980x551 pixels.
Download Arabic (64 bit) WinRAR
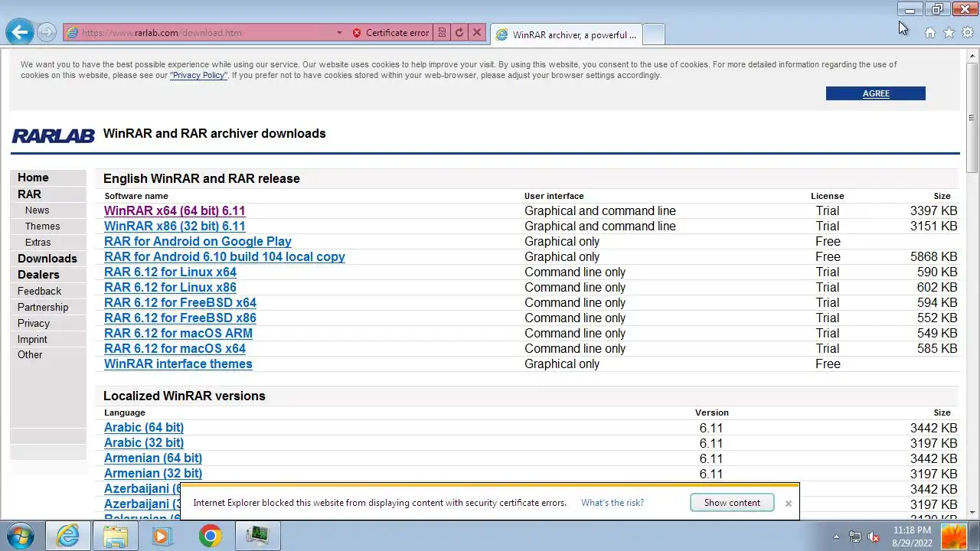pos(144,427)
